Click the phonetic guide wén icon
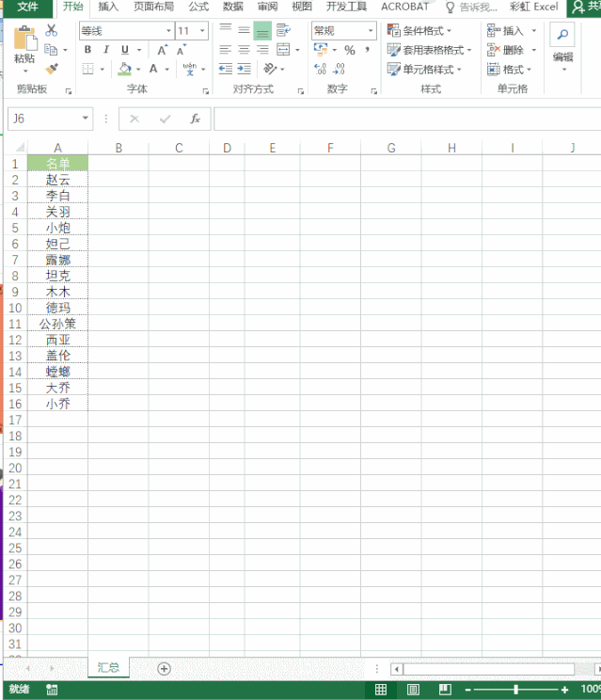Image resolution: width=601 pixels, height=700 pixels. [x=190, y=69]
